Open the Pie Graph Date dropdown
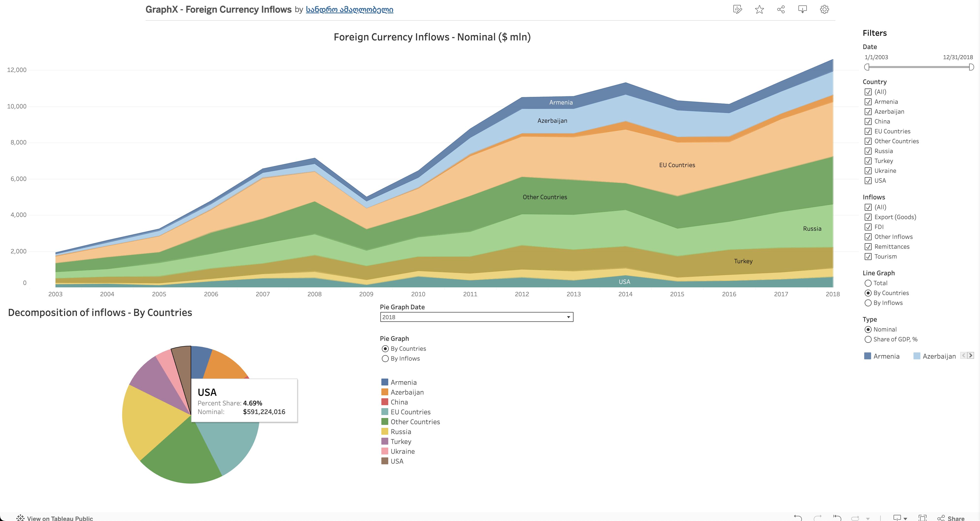This screenshot has width=980, height=521. 568,317
